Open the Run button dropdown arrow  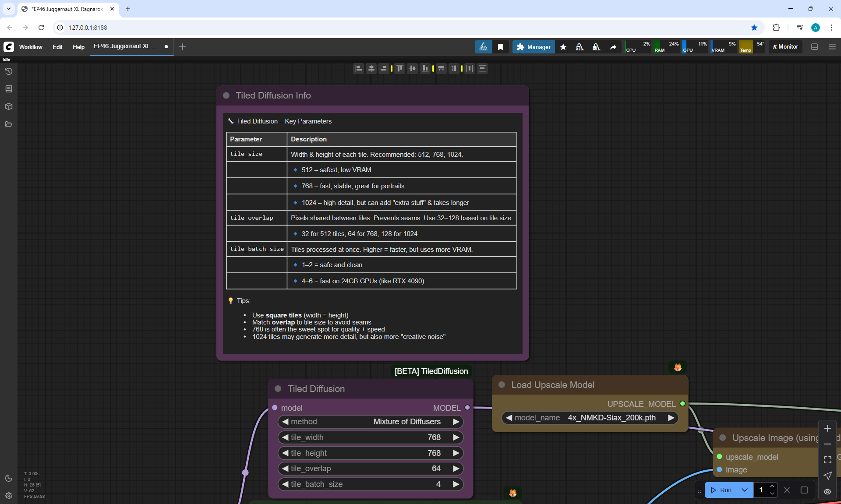(745, 490)
